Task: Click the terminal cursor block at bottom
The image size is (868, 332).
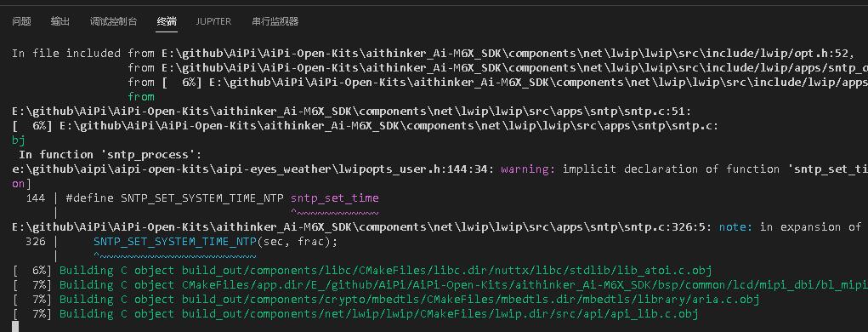Action: [15, 327]
